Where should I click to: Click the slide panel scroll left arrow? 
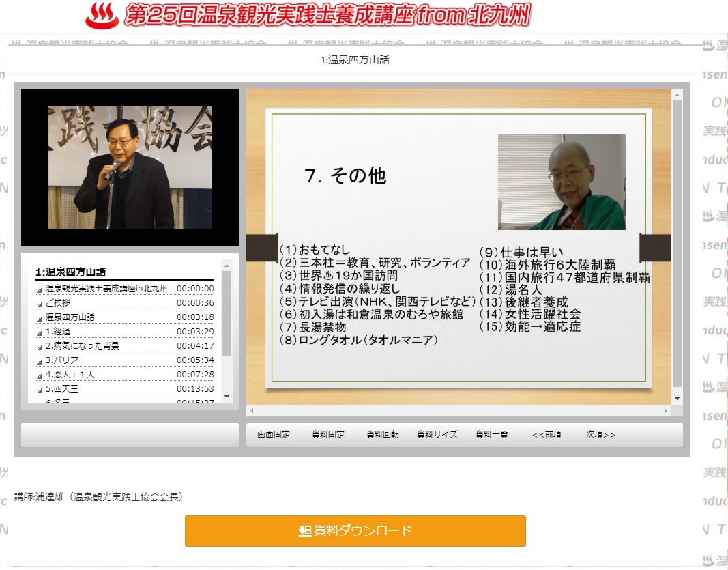coord(252,411)
